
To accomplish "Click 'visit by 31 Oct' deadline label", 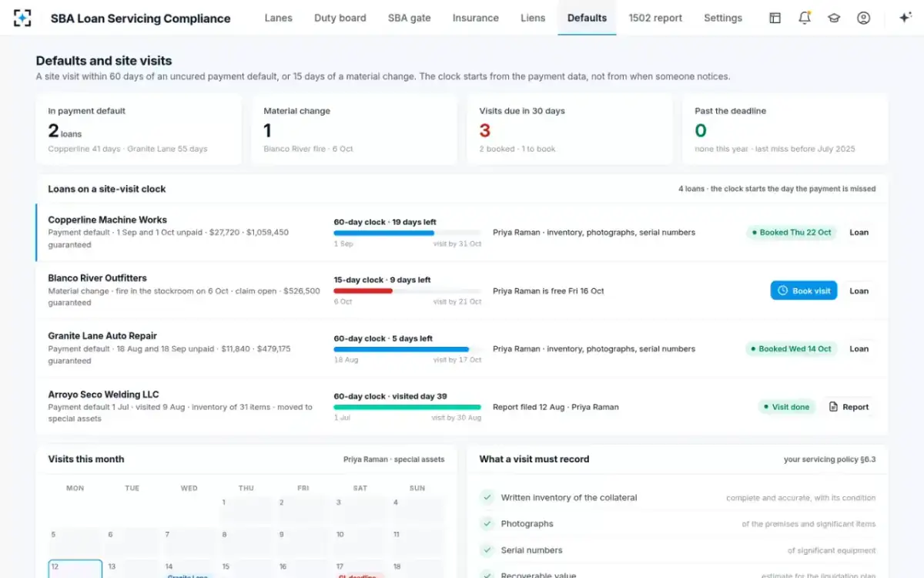I will 457,244.
